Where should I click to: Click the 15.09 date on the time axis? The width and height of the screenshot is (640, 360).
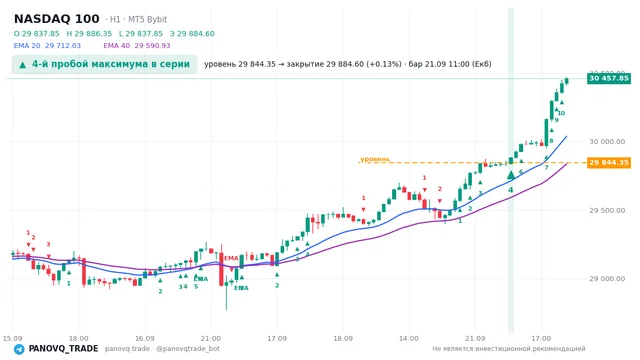tap(12, 338)
